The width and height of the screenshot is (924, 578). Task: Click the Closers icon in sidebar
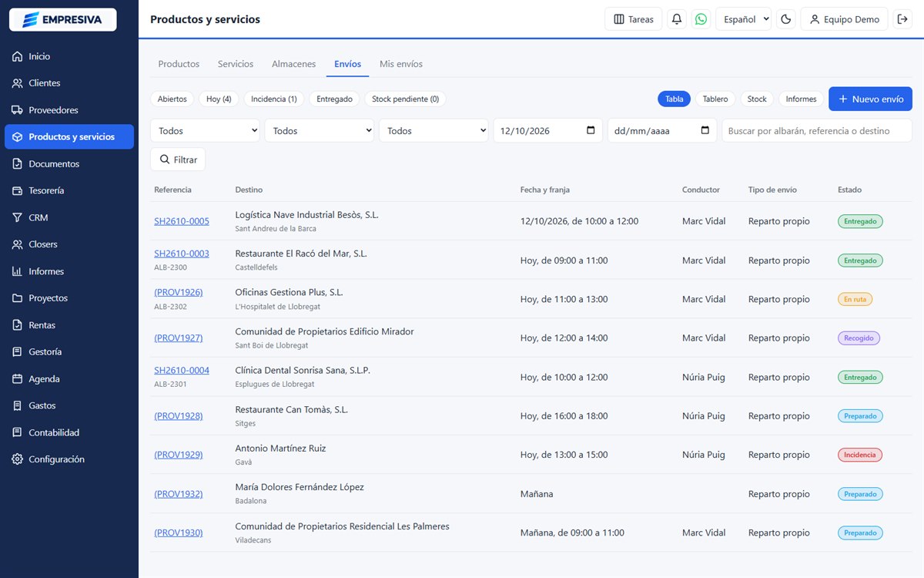[x=18, y=244]
